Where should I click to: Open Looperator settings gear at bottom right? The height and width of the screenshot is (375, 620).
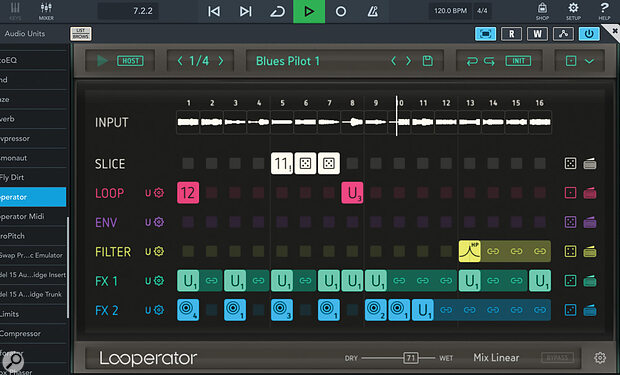600,358
